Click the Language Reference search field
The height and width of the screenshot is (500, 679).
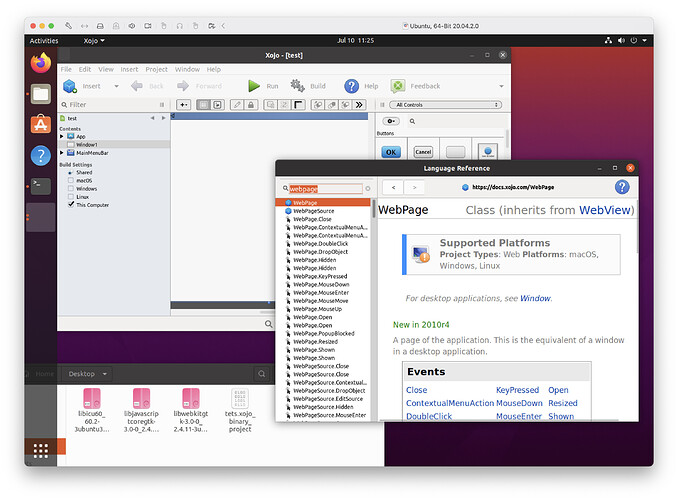(x=326, y=189)
